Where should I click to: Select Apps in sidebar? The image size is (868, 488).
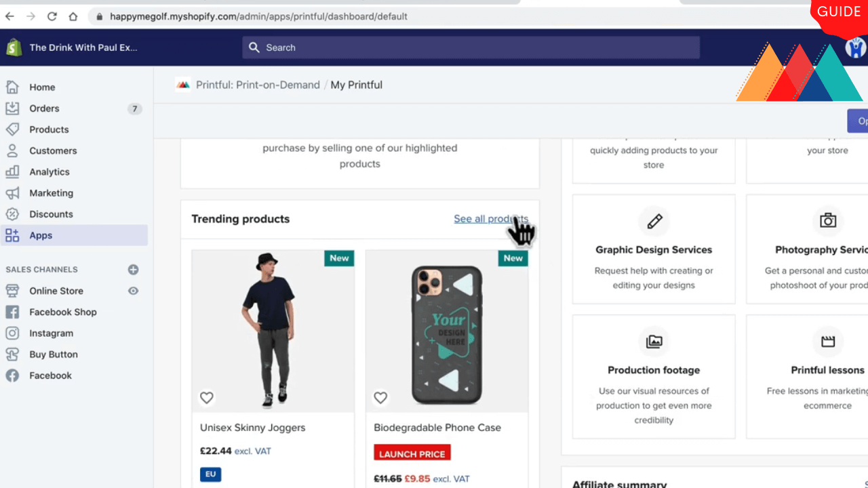74,235
